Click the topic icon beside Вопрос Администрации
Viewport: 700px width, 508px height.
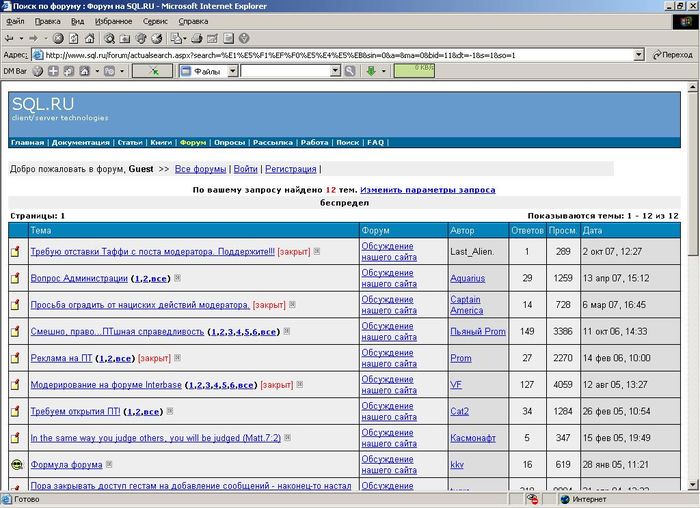(15, 278)
